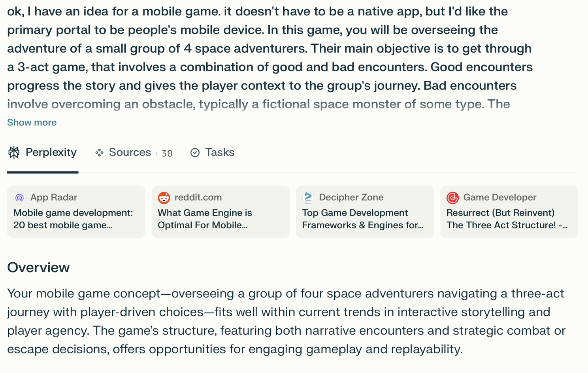Open the Game Developer source card
588x373 pixels.
click(509, 212)
